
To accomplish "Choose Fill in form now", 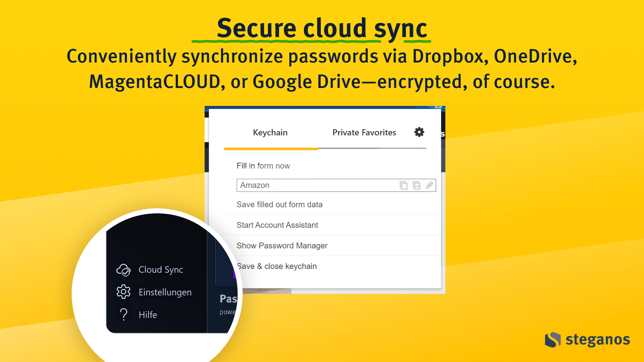I will click(263, 166).
